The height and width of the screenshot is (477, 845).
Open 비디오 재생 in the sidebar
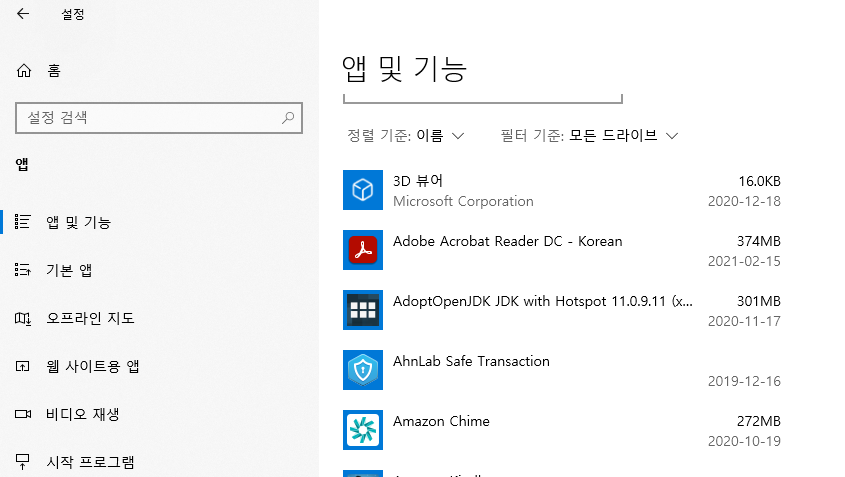click(82, 414)
